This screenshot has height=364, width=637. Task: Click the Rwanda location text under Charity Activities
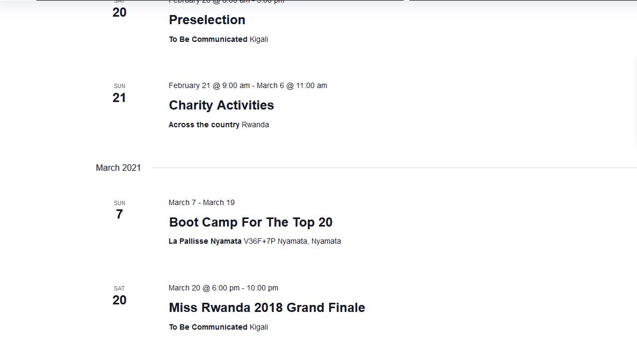[255, 125]
